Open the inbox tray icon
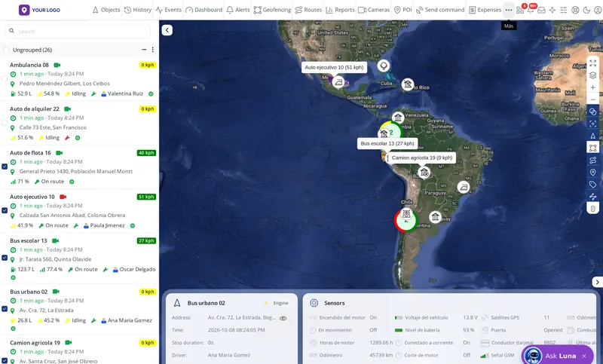Viewport: 603px width, 364px height. (541, 10)
